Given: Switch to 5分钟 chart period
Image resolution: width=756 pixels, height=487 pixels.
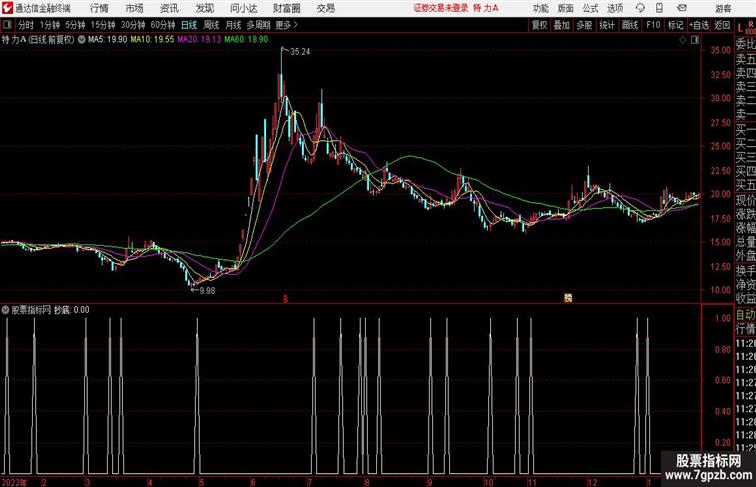Looking at the screenshot, I should 75,25.
